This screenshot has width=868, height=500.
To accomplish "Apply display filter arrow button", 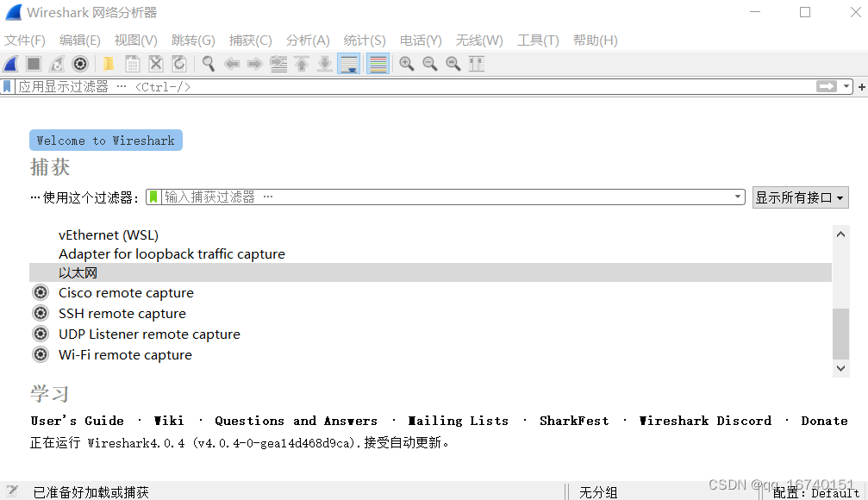I will point(827,87).
